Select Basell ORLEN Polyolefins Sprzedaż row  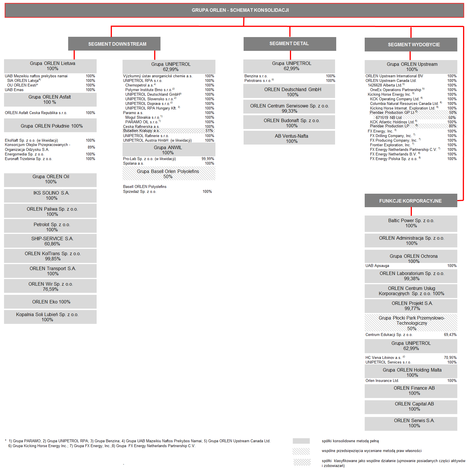coord(168,189)
